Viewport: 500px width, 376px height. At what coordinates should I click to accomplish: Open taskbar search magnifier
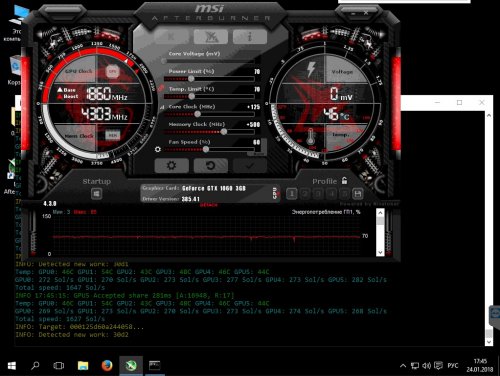(x=35, y=366)
